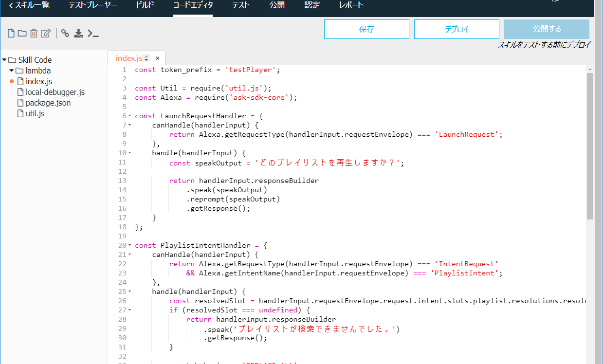The width and height of the screenshot is (603, 364).
Task: Collapse the lambda folder arrow
Action: coord(12,71)
